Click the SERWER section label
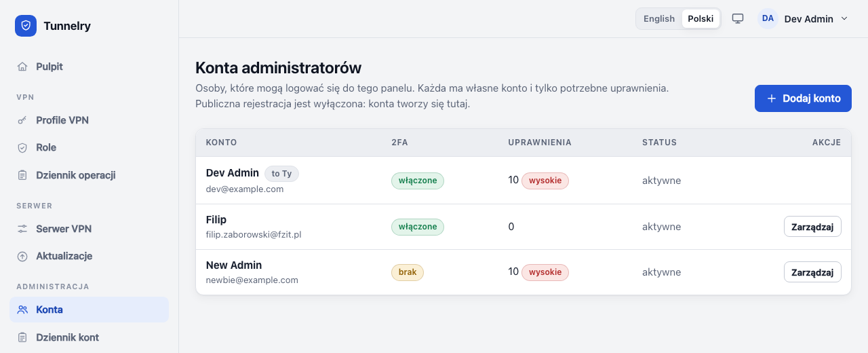Image resolution: width=868 pixels, height=353 pixels. coord(35,206)
